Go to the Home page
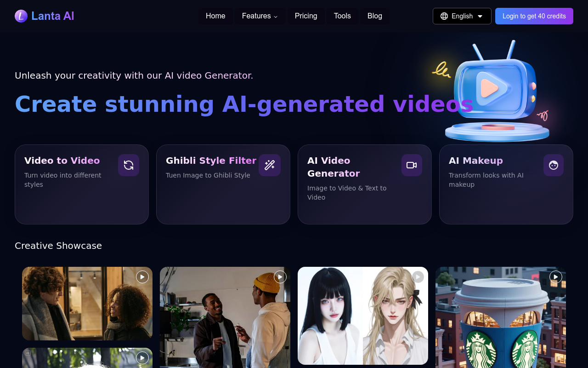This screenshot has height=368, width=588. [215, 16]
